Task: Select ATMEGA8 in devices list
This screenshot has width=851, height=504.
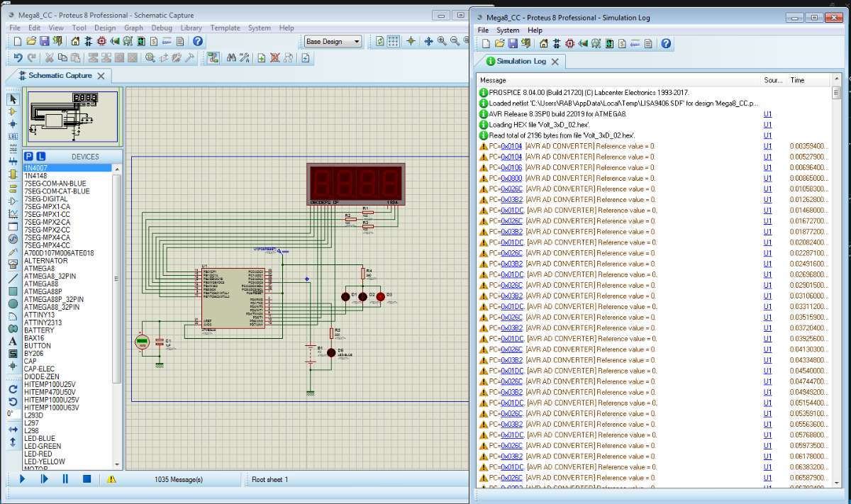Action: pyautogui.click(x=40, y=269)
